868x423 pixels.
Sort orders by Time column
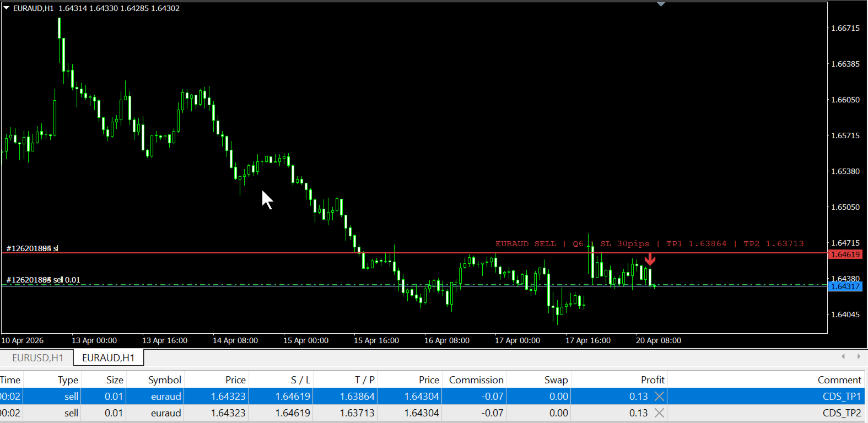[x=10, y=380]
